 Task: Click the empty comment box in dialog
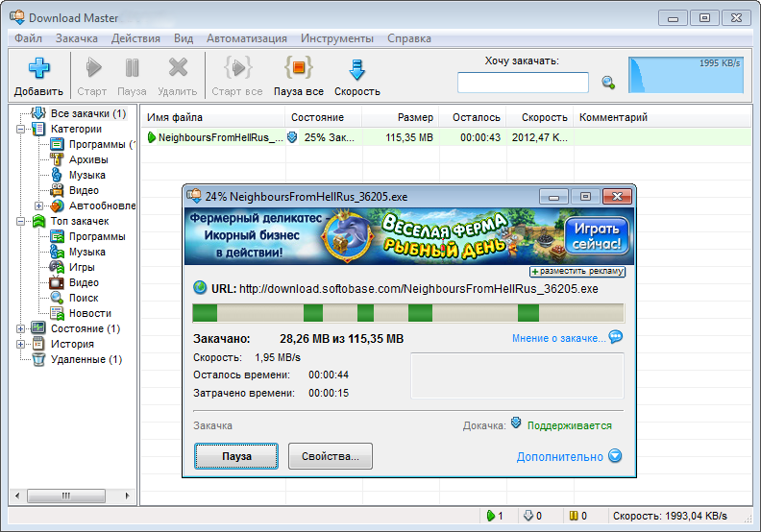(517, 375)
